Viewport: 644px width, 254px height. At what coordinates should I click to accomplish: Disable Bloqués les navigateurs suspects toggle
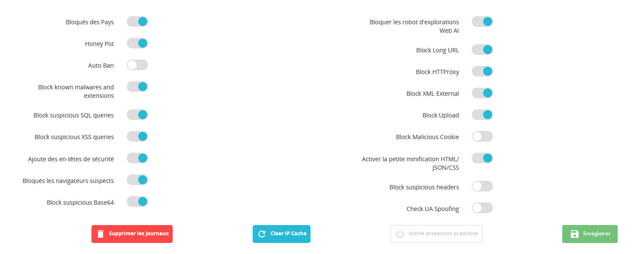click(137, 180)
